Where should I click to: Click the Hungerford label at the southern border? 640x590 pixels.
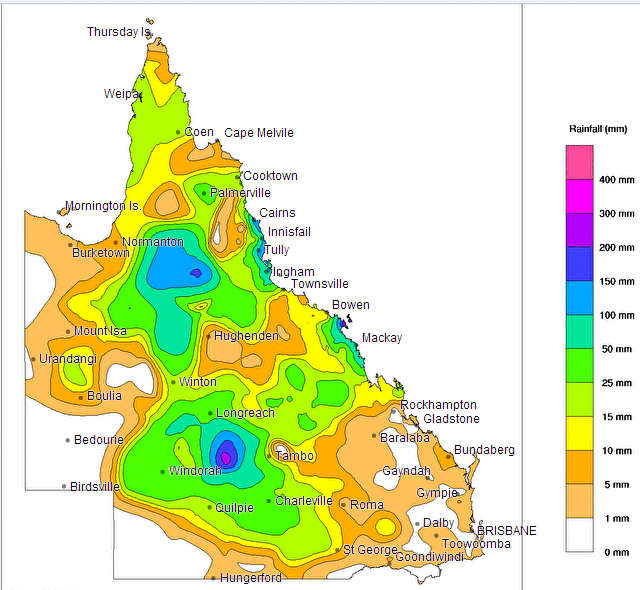[x=250, y=577]
